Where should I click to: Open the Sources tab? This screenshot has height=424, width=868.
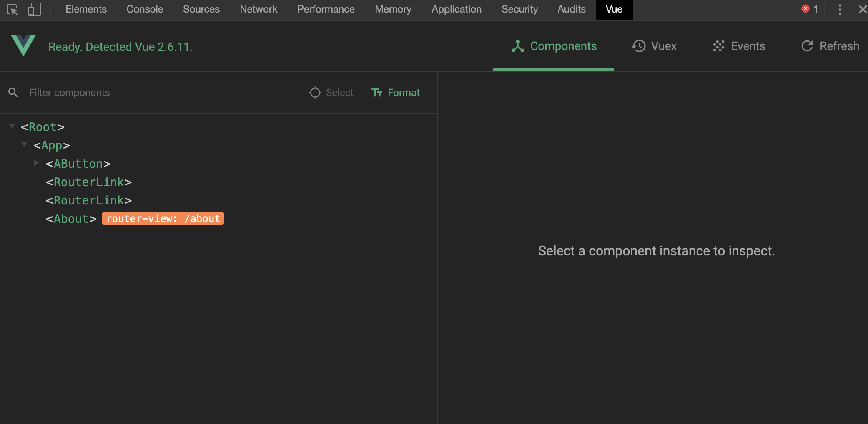tap(201, 9)
